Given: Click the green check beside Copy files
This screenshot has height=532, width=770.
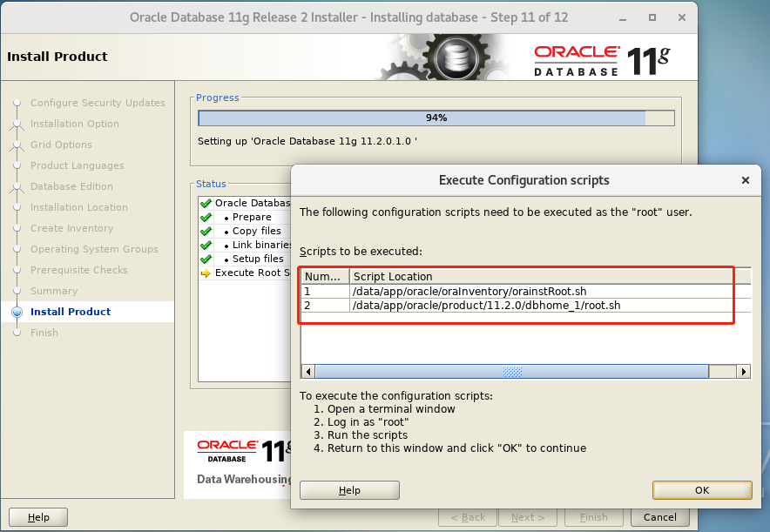Looking at the screenshot, I should point(206,231).
